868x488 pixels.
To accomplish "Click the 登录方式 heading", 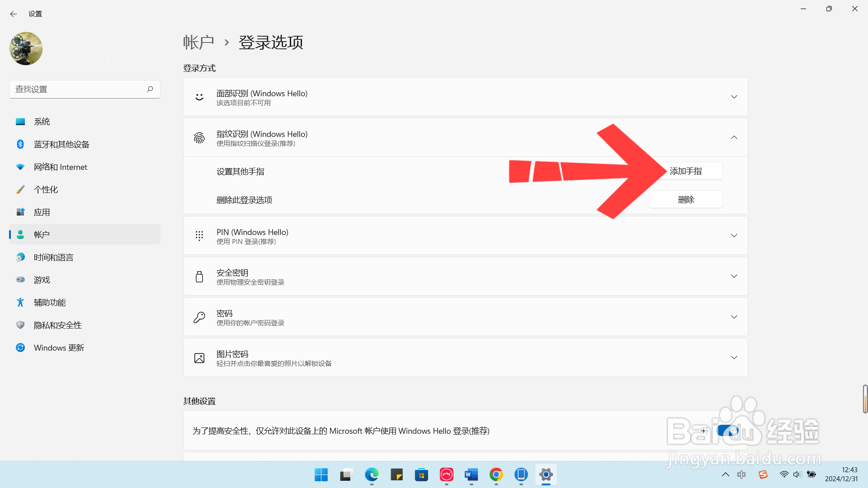I will point(199,68).
